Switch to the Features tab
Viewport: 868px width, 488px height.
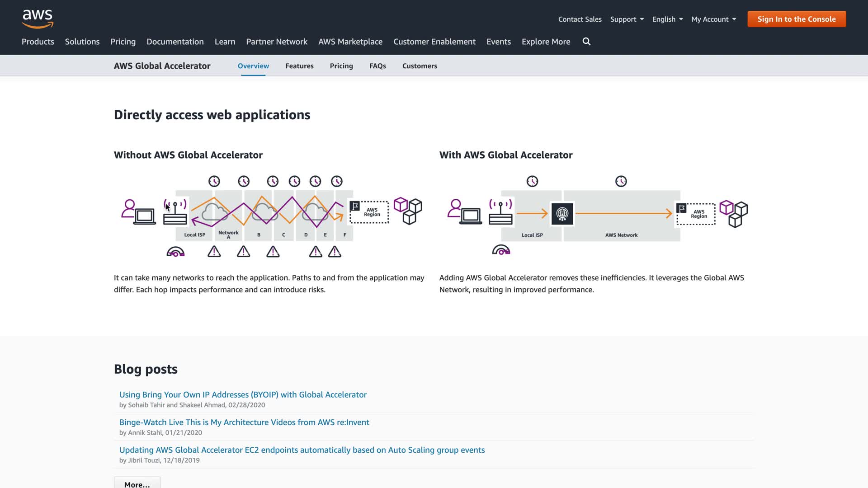point(299,66)
